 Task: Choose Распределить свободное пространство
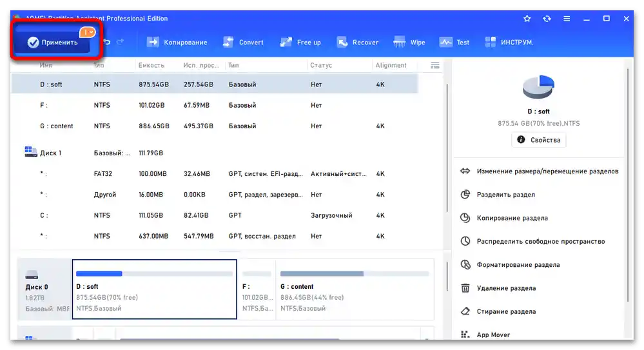point(532,242)
